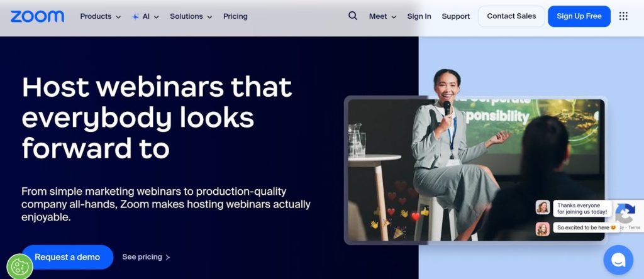Screen dimensions: 644x279
Task: Open the chat support bubble
Action: pyautogui.click(x=618, y=260)
